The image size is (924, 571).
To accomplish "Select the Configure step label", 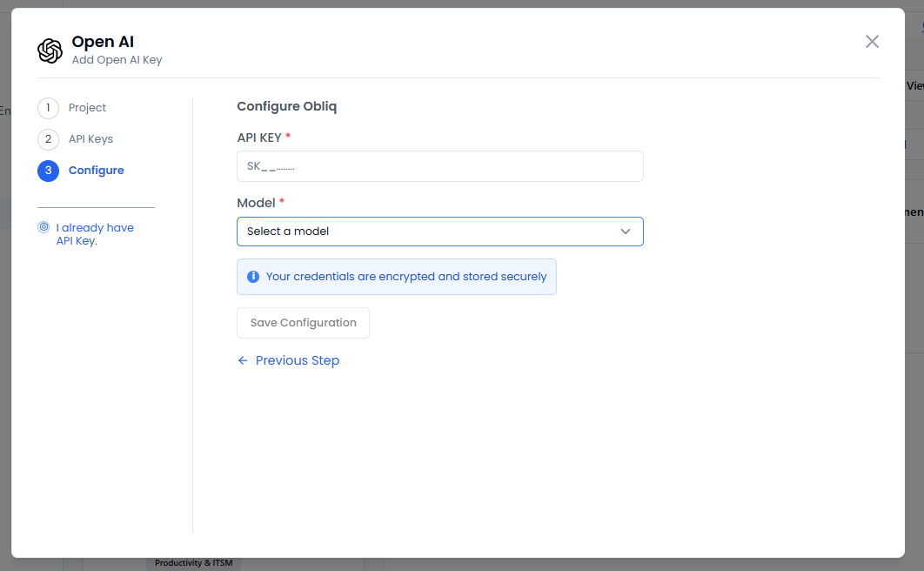I will 96,171.
